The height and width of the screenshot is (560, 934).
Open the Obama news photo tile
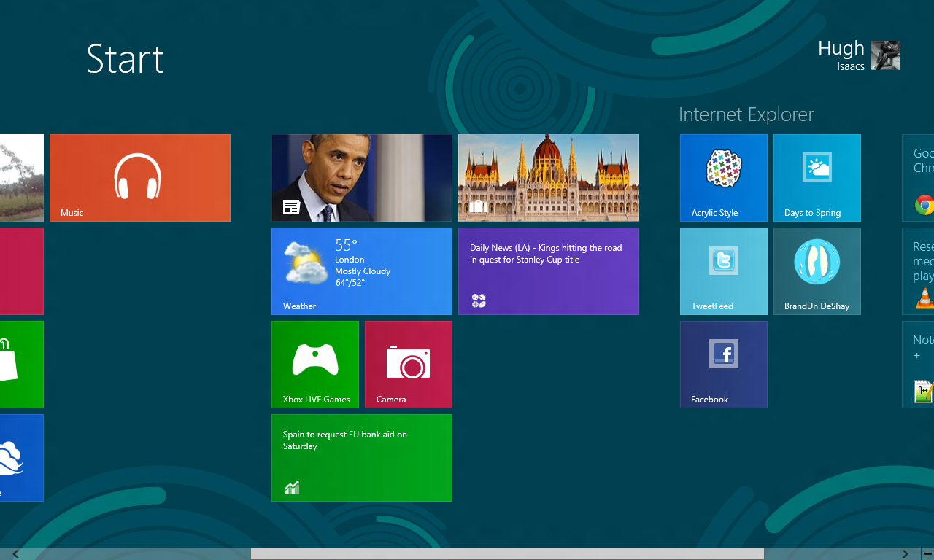[362, 178]
